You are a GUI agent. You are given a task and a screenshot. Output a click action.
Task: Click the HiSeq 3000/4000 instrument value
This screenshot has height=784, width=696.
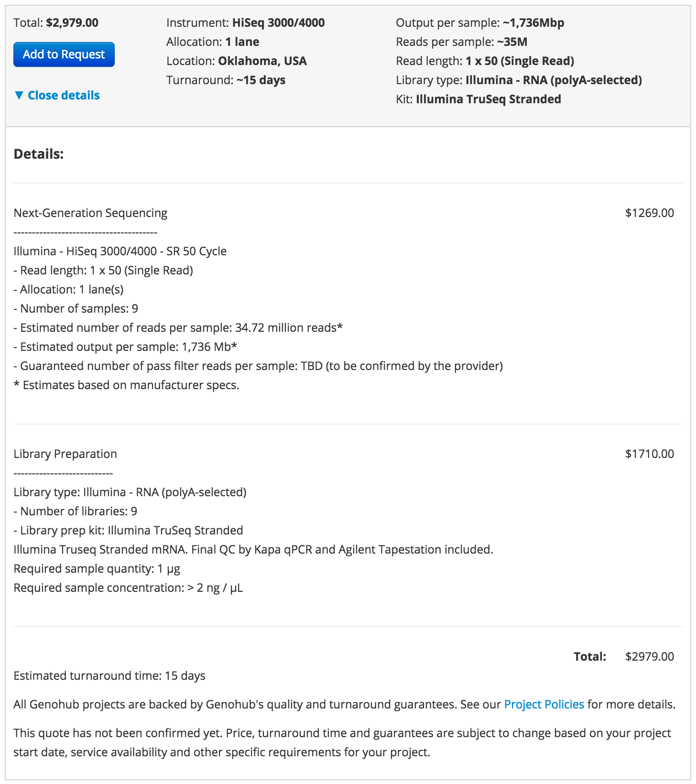278,22
